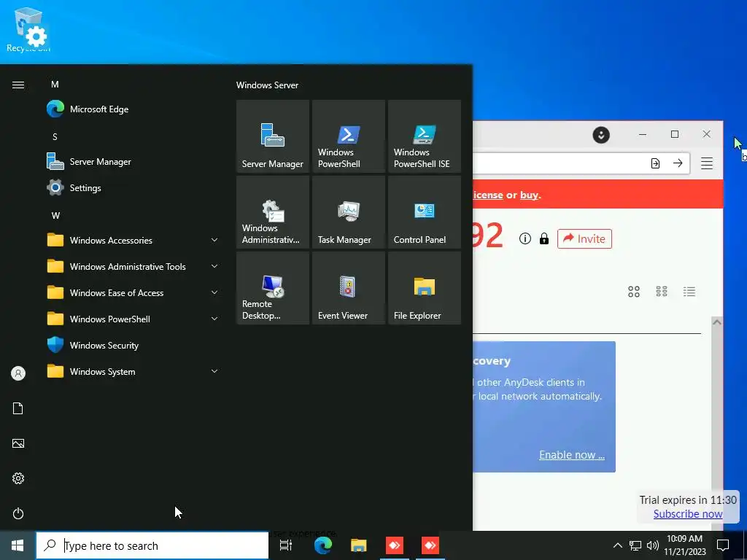Launch the Event Viewer tile
This screenshot has width=747, height=560.
click(348, 287)
